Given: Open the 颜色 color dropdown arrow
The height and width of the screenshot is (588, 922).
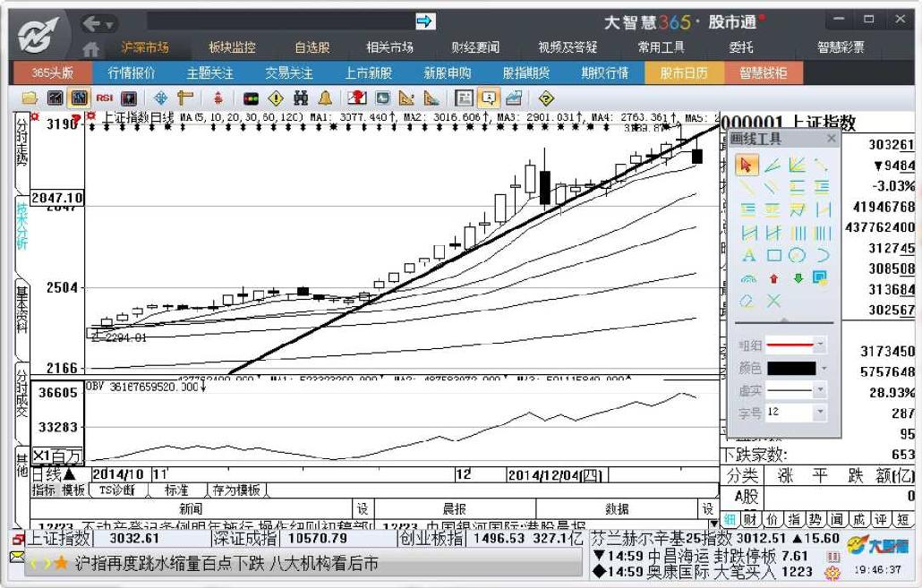Looking at the screenshot, I should pyautogui.click(x=824, y=368).
